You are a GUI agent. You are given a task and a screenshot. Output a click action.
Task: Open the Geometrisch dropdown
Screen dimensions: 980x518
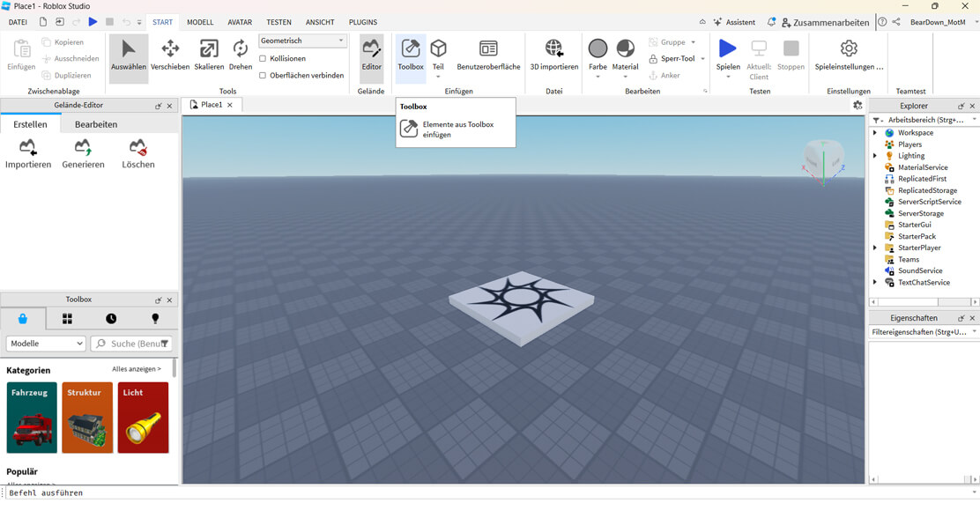pyautogui.click(x=302, y=41)
